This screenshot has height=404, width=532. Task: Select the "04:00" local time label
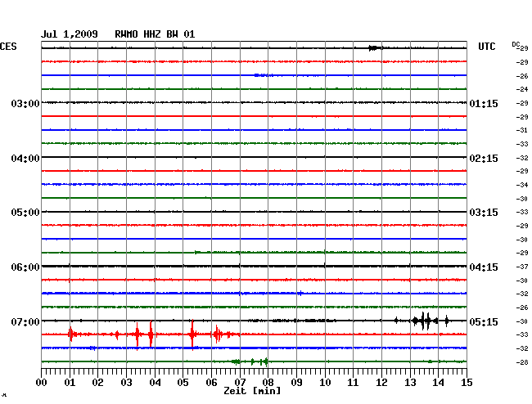click(25, 159)
